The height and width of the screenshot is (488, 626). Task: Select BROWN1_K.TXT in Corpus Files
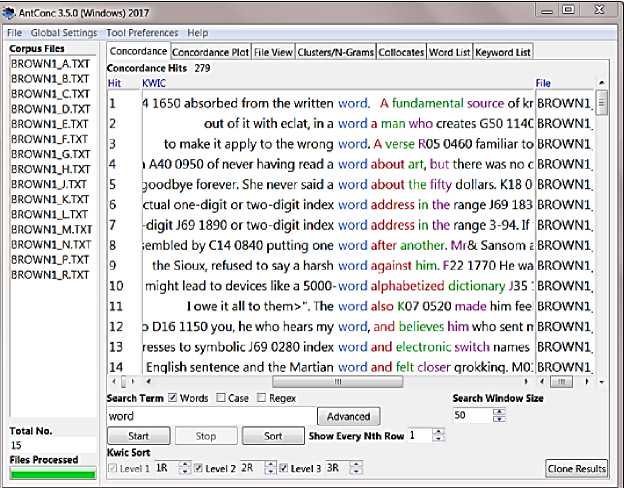click(50, 199)
